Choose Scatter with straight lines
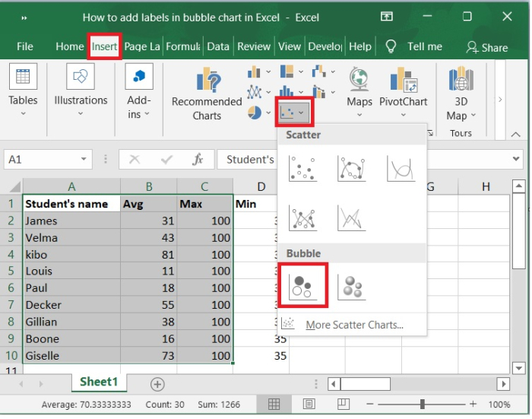This screenshot has height=419, width=532. [x=351, y=217]
